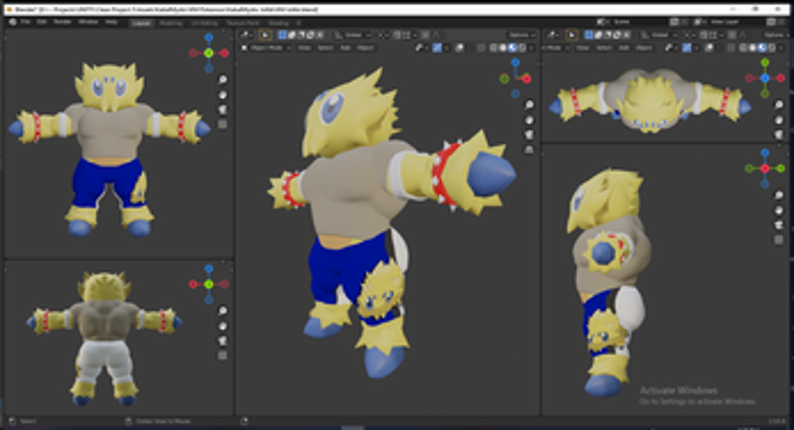
Task: Open the Select menu in center viewport
Action: click(325, 48)
